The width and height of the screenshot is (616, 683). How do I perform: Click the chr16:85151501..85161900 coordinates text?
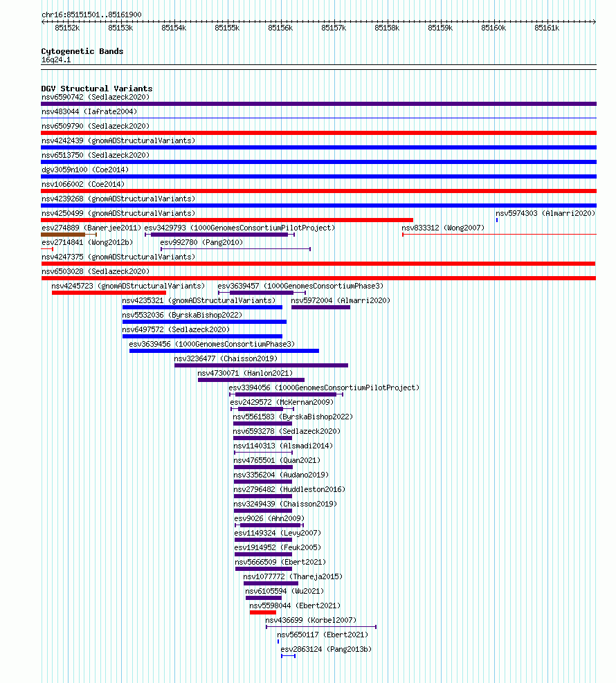91,15
